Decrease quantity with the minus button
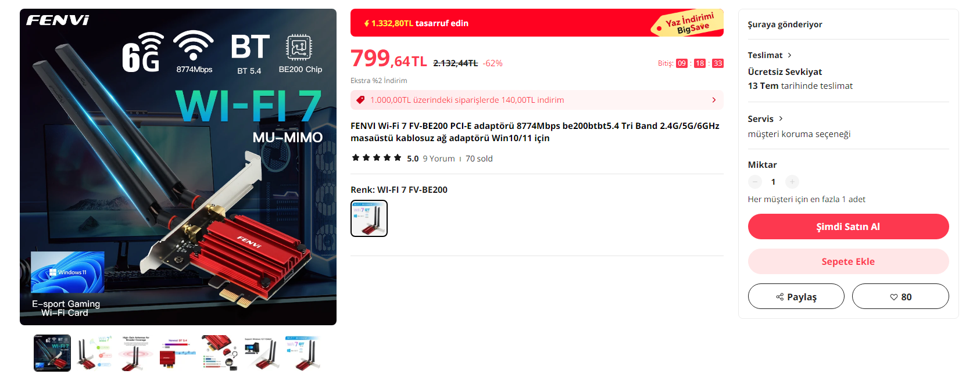980x381 pixels. (755, 182)
